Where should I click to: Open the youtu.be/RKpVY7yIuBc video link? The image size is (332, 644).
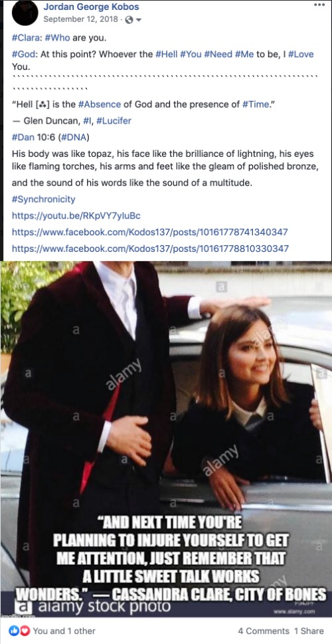[x=76, y=215]
